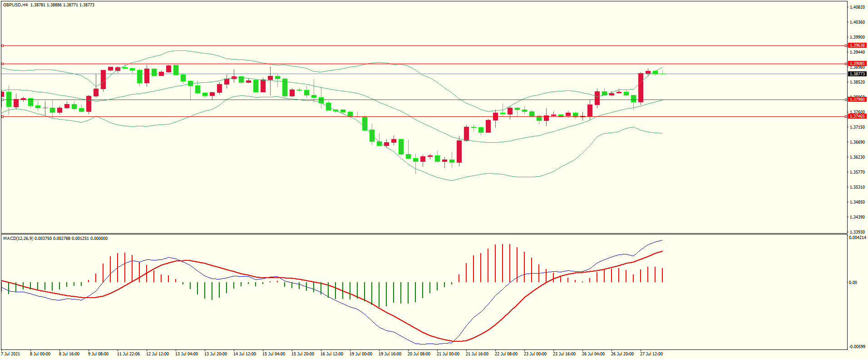Click the 1.40820 top price scale value

coord(857,7)
